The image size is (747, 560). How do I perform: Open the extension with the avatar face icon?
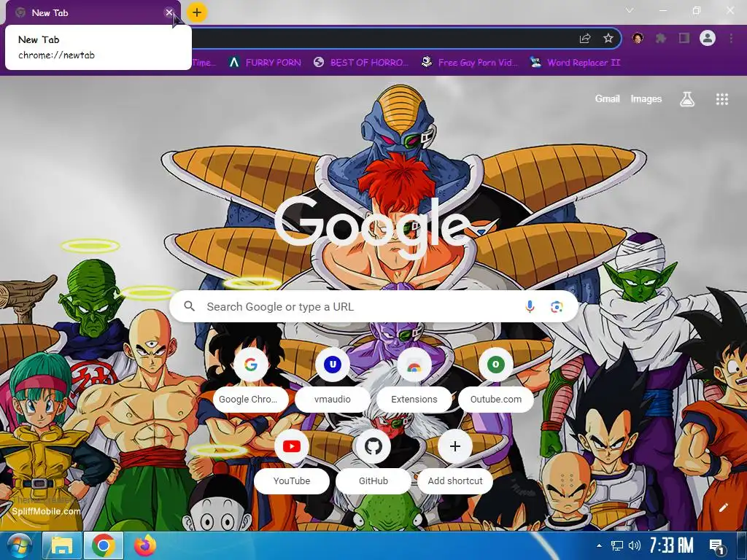click(638, 38)
